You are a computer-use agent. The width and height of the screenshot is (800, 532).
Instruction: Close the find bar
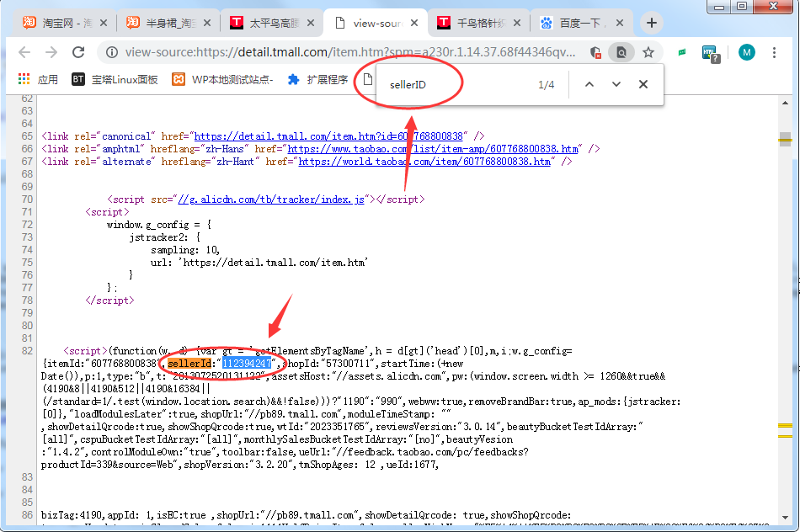pyautogui.click(x=643, y=85)
